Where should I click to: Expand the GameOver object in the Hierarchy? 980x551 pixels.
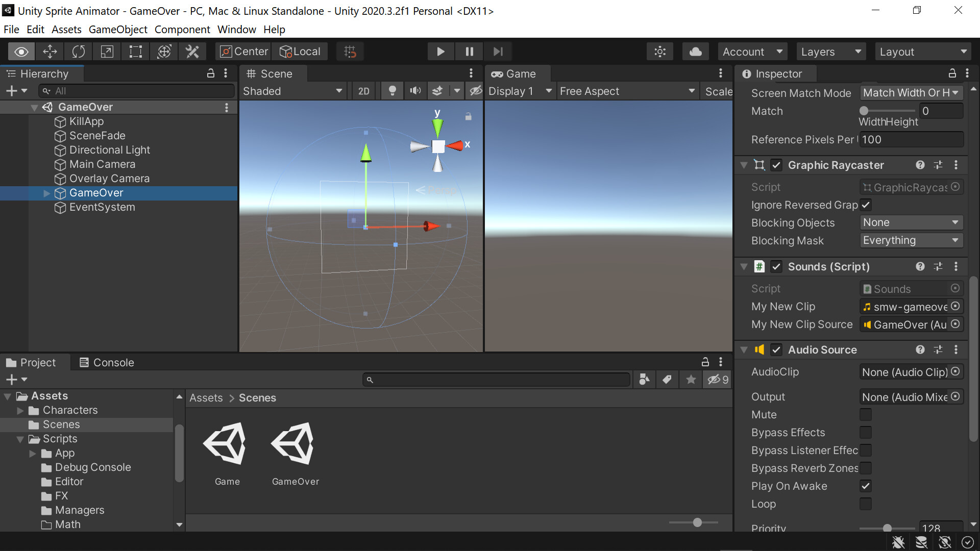click(x=46, y=193)
